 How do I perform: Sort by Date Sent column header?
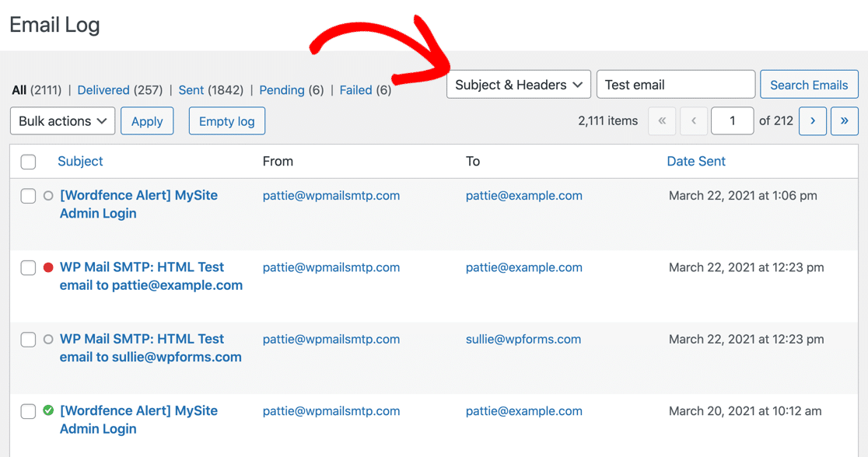point(696,161)
